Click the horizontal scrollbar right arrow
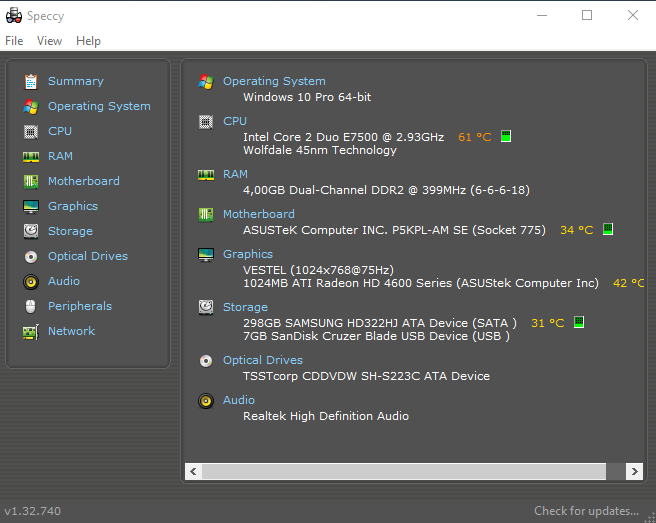656x523 pixels. coord(635,472)
